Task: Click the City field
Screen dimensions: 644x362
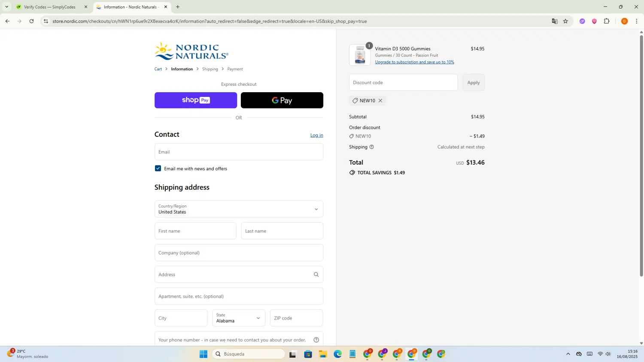Action: tap(181, 318)
